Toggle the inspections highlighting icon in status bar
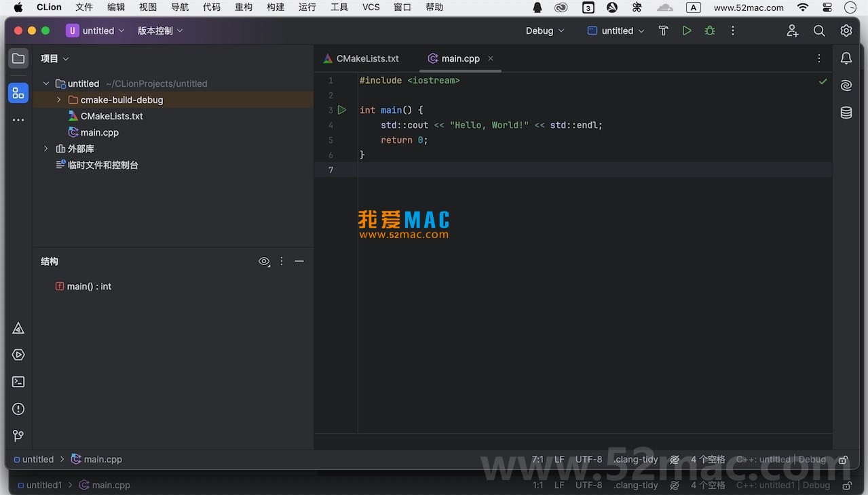This screenshot has height=495, width=868. coord(675,460)
